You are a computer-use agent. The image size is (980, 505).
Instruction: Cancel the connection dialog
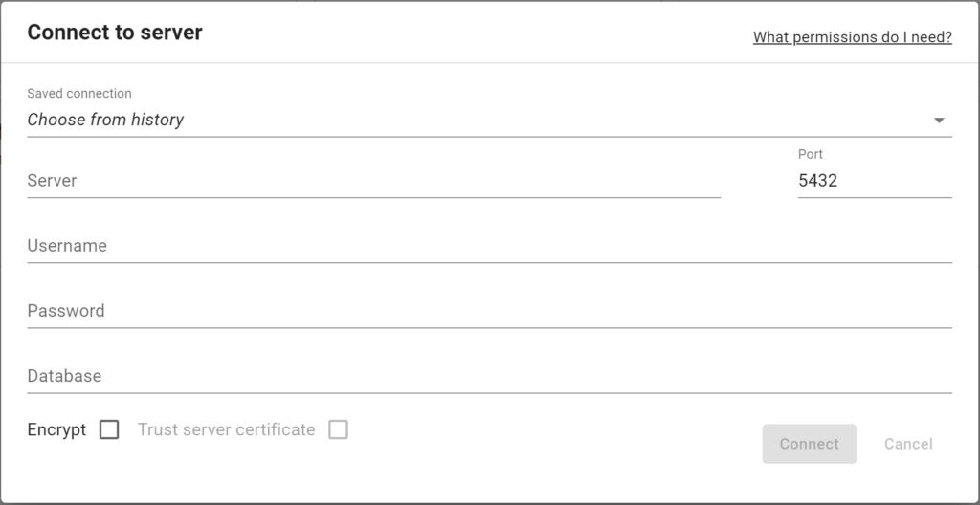(x=908, y=444)
